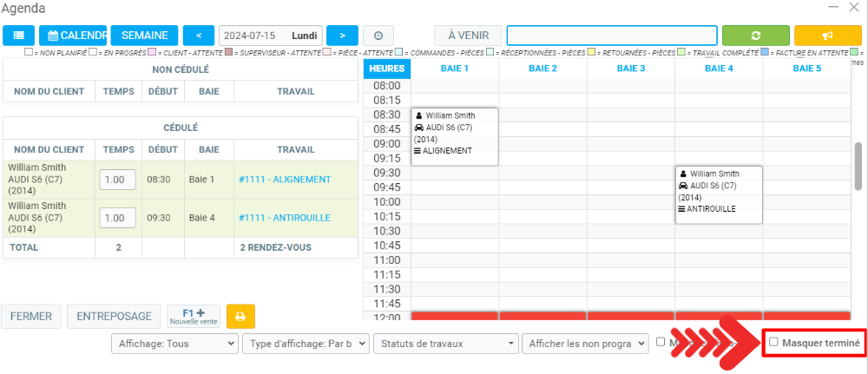Click the clock icon button

(378, 36)
